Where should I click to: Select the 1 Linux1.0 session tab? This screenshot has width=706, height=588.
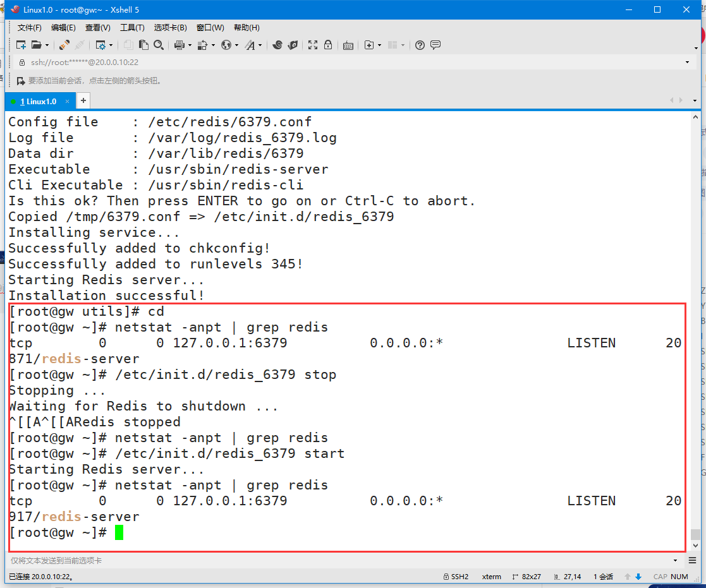(39, 102)
